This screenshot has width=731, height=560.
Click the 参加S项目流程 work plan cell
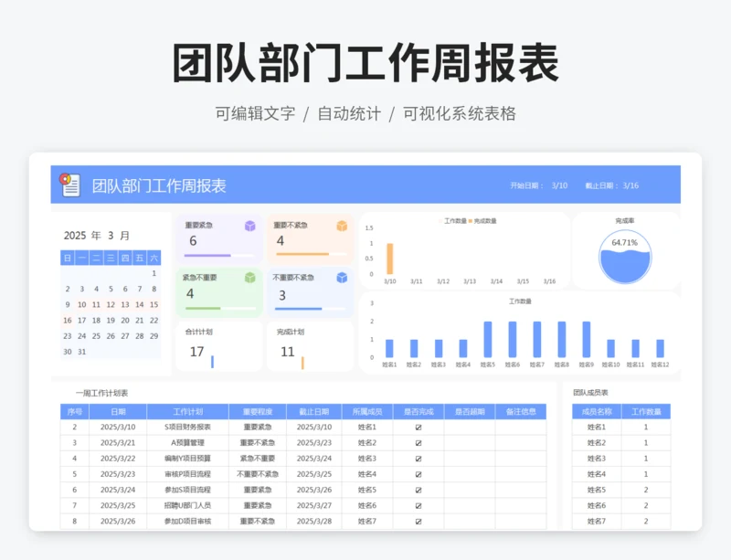coord(188,490)
